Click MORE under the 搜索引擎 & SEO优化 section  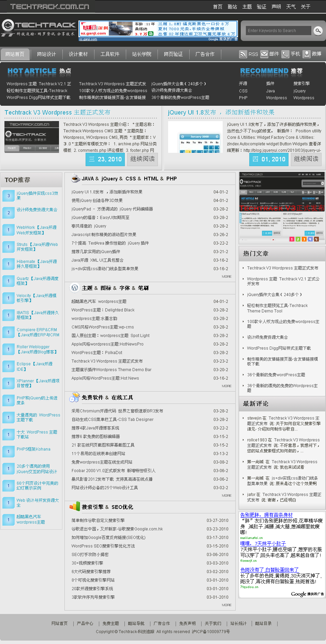(226, 605)
